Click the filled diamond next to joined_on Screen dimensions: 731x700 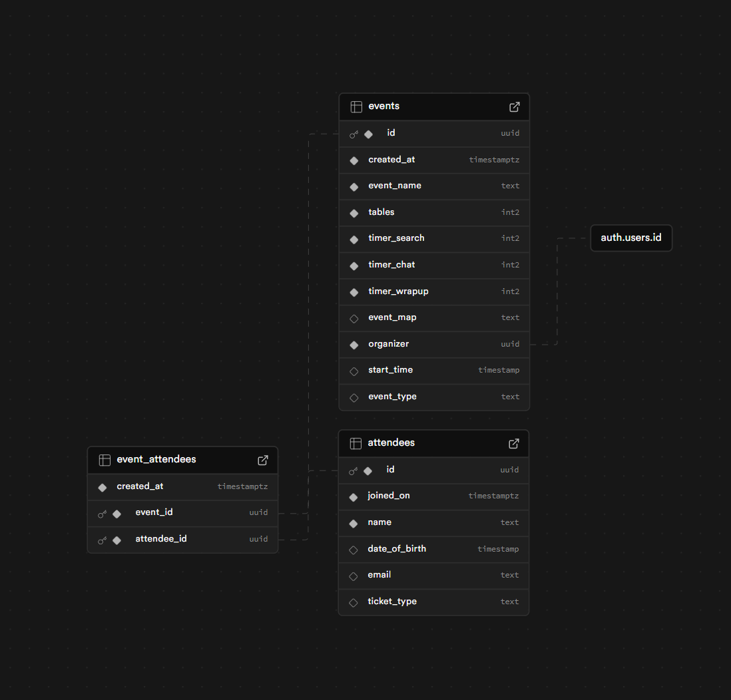point(354,497)
